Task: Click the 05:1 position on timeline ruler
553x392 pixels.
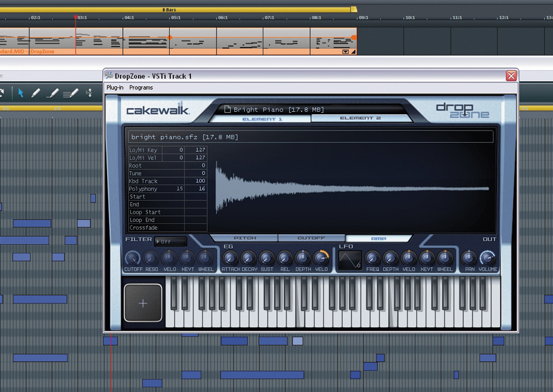Action: (175, 17)
